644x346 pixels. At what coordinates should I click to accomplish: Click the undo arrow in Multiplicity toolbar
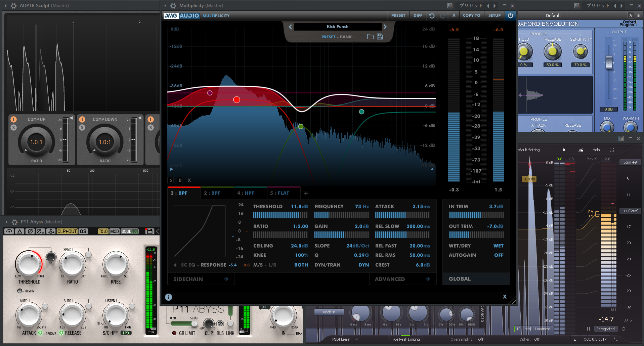[432, 15]
